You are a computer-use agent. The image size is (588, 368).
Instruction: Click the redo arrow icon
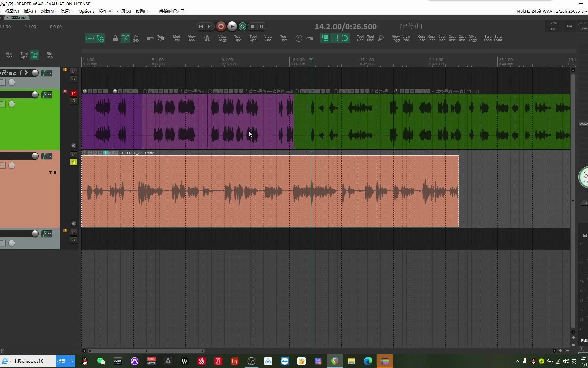click(x=309, y=38)
